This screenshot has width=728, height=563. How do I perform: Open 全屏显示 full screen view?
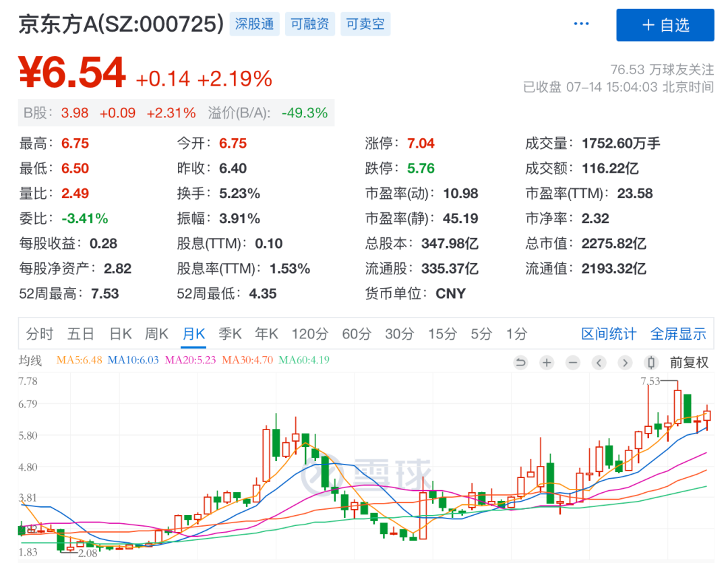click(x=679, y=333)
